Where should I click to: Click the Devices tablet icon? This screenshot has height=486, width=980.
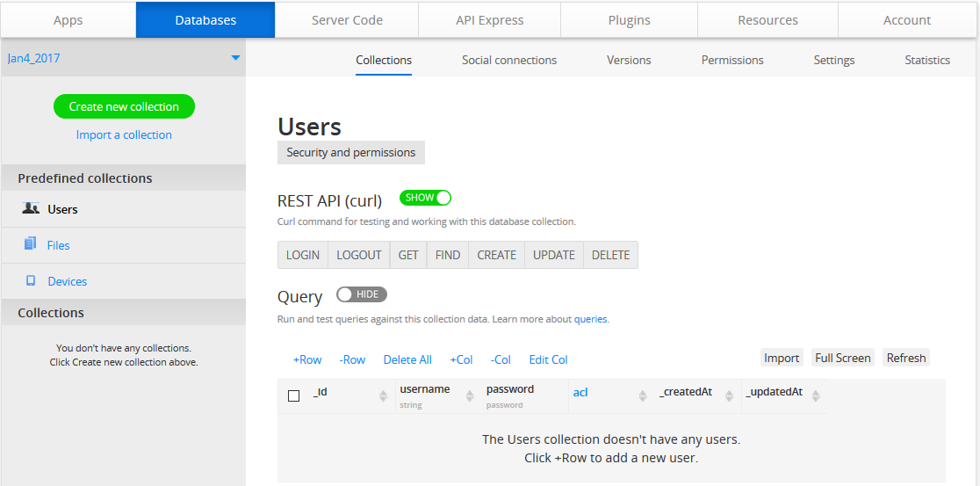pos(31,281)
